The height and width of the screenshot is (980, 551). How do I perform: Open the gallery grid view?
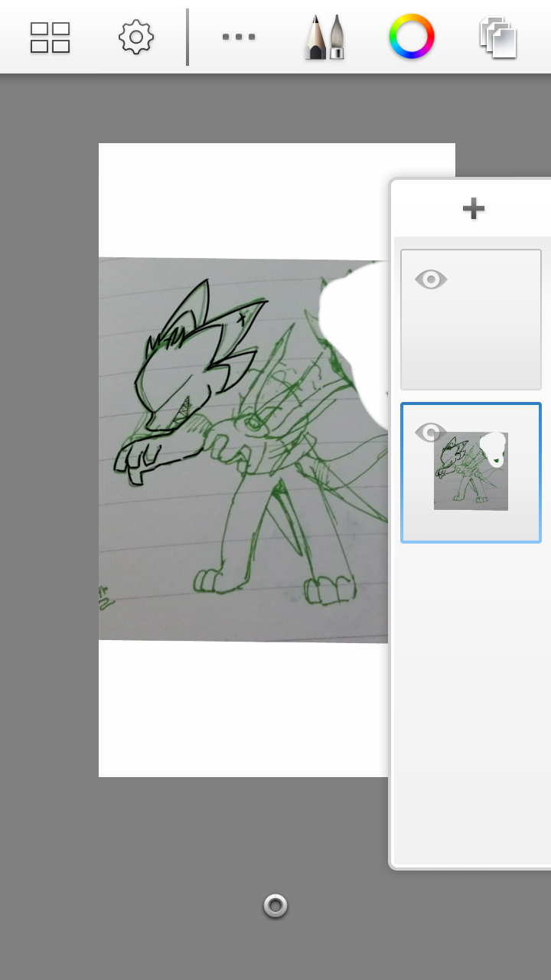pyautogui.click(x=50, y=37)
